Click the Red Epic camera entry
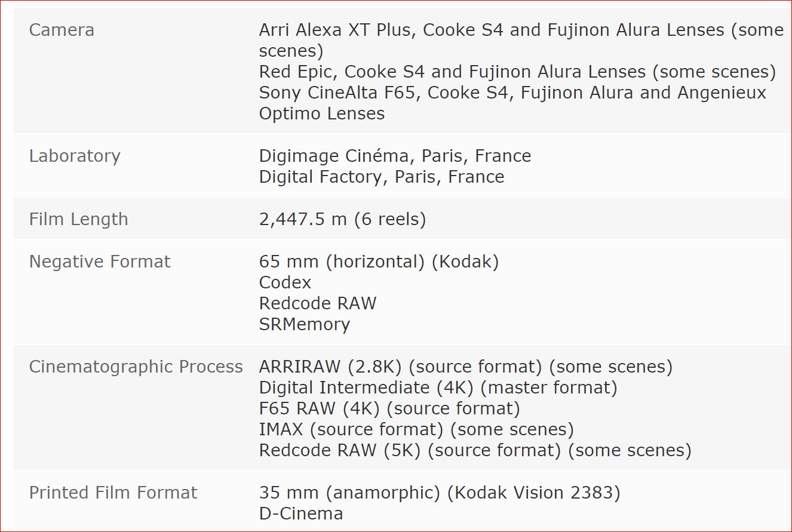The height and width of the screenshot is (532, 792). tap(517, 72)
